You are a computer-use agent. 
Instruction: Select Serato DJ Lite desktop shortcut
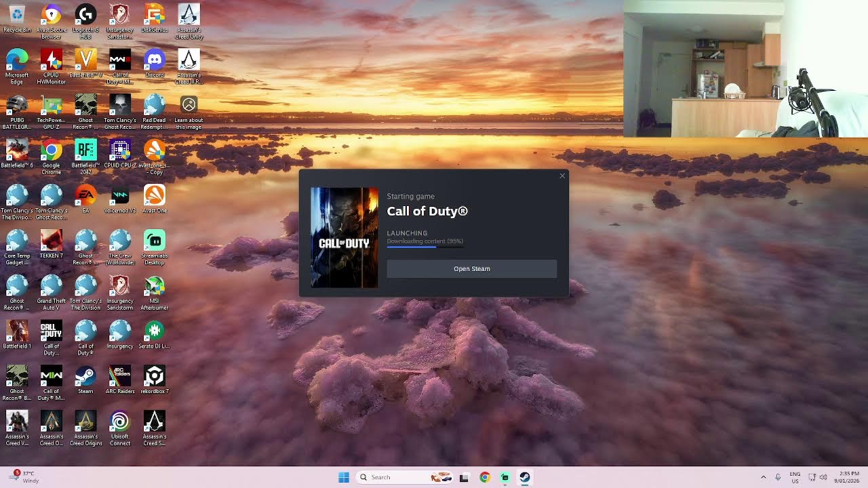tap(154, 335)
